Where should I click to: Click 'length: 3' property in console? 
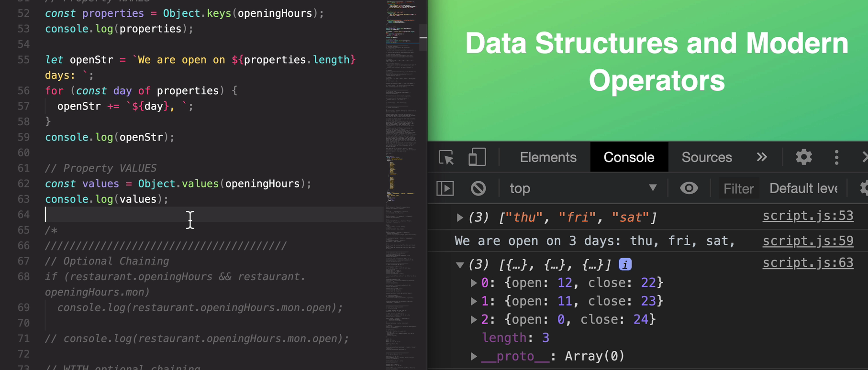pos(515,338)
